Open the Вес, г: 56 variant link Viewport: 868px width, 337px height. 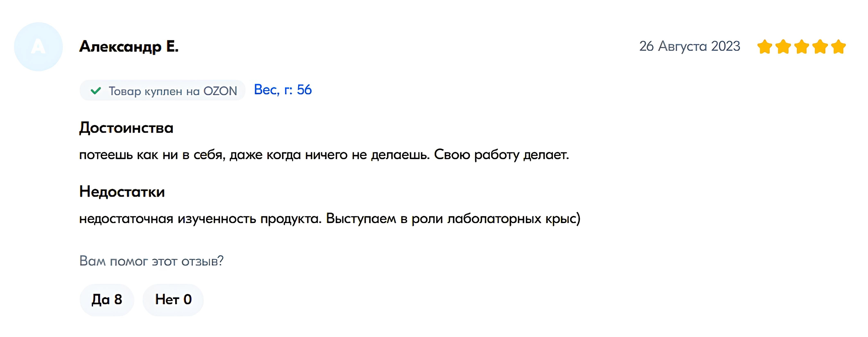click(x=283, y=90)
